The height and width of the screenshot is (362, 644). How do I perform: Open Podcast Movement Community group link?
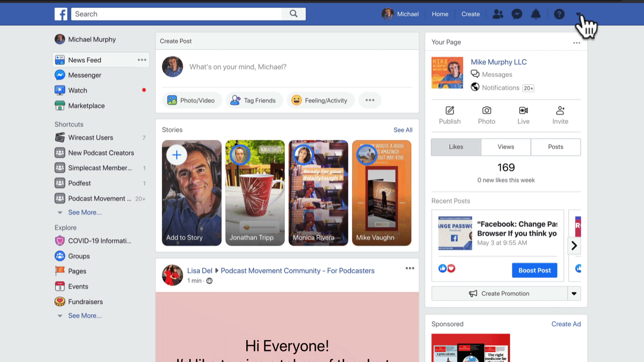click(297, 270)
